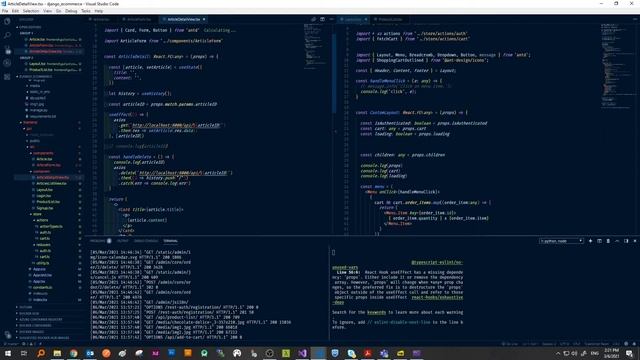Open actionTypes.ts in the Explorer tree

(x=51, y=226)
